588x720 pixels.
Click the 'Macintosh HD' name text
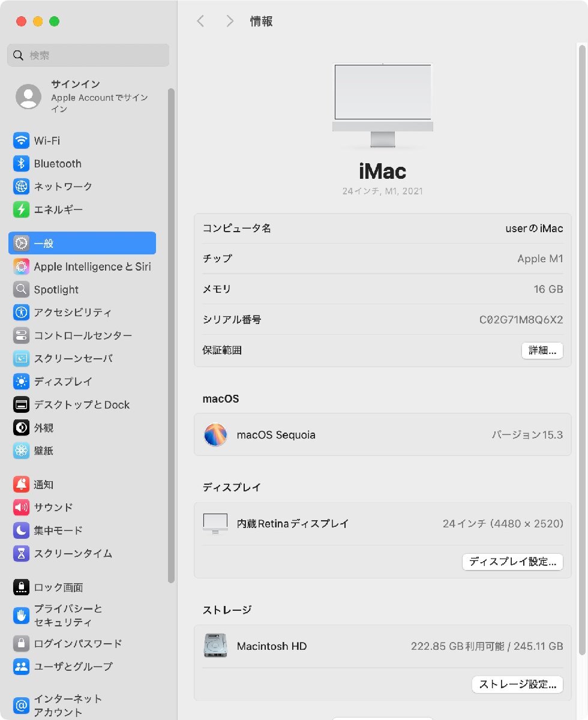tap(272, 646)
